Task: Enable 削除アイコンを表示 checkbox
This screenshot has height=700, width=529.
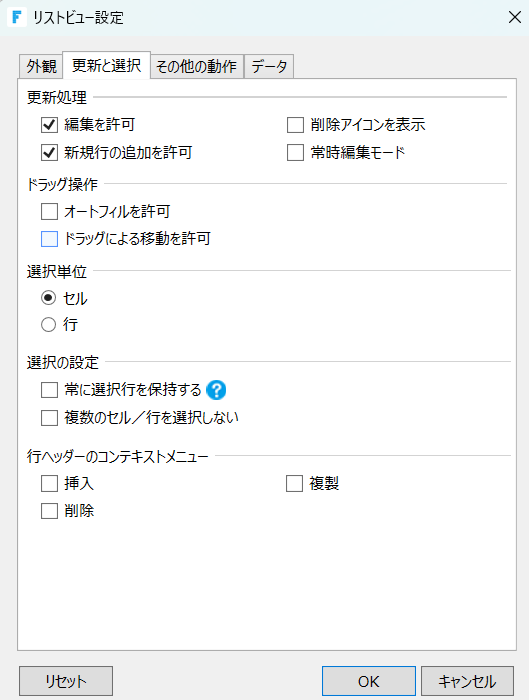Action: (x=296, y=125)
